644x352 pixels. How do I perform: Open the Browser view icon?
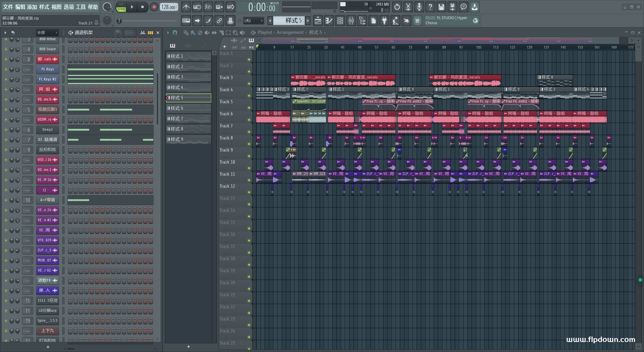[362, 21]
